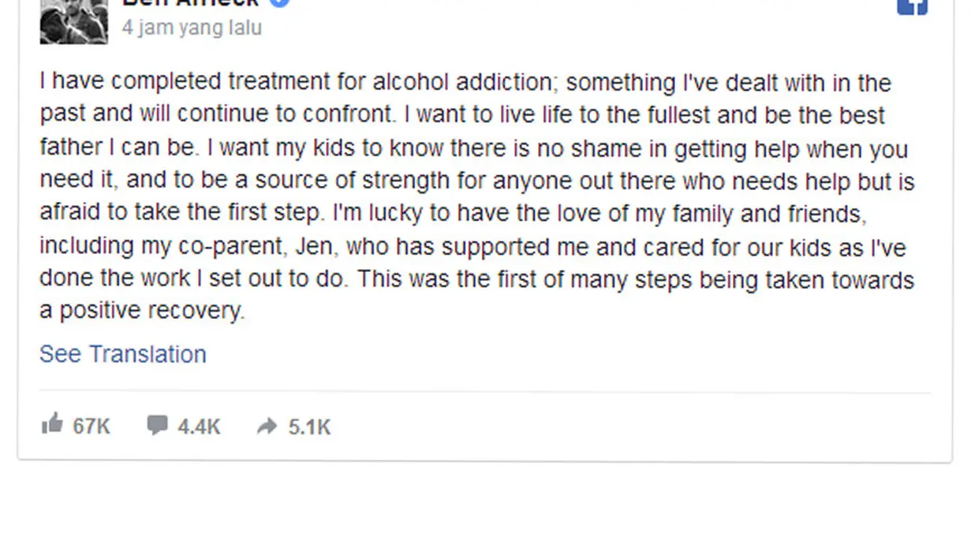Click the Ben Affleck page name

point(190,2)
